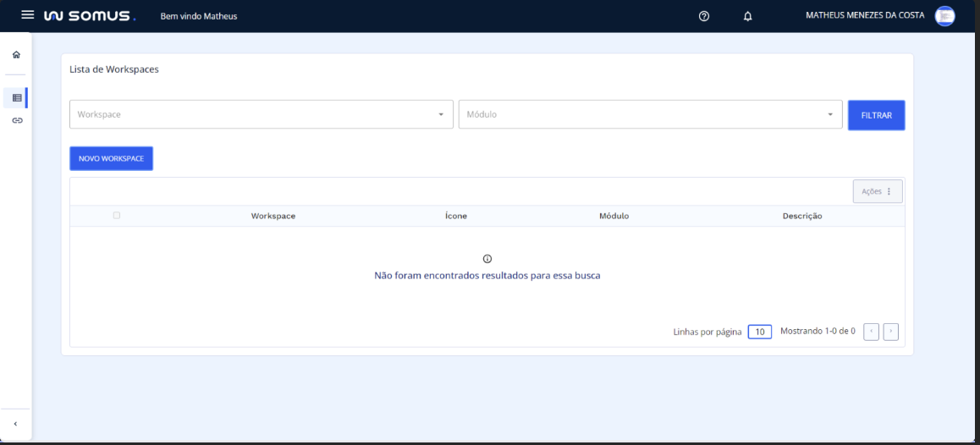Open the Ações actions menu

click(x=878, y=191)
